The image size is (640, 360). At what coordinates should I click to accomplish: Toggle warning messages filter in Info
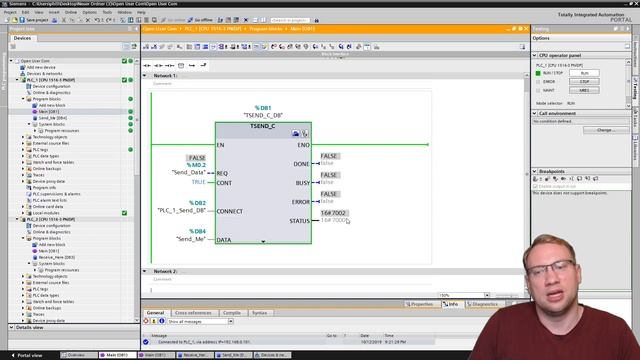pyautogui.click(x=153, y=322)
